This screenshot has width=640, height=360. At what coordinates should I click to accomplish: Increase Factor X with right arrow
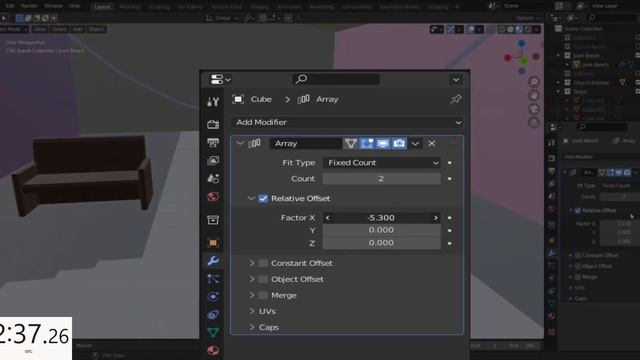[436, 218]
